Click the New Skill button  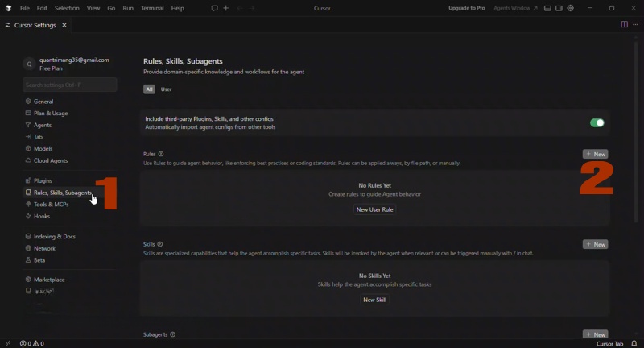pyautogui.click(x=374, y=300)
